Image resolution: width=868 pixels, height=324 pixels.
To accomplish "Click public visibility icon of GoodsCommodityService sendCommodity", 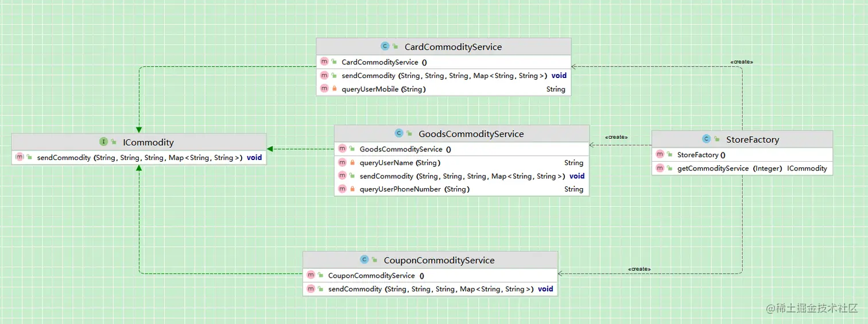I will (352, 176).
